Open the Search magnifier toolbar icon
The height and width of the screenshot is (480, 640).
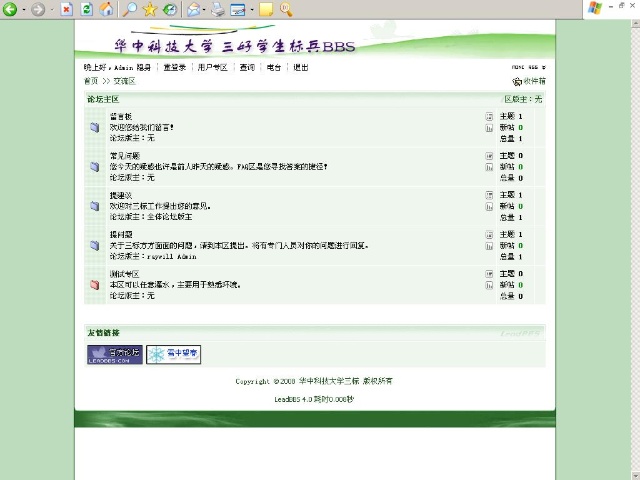(x=130, y=9)
